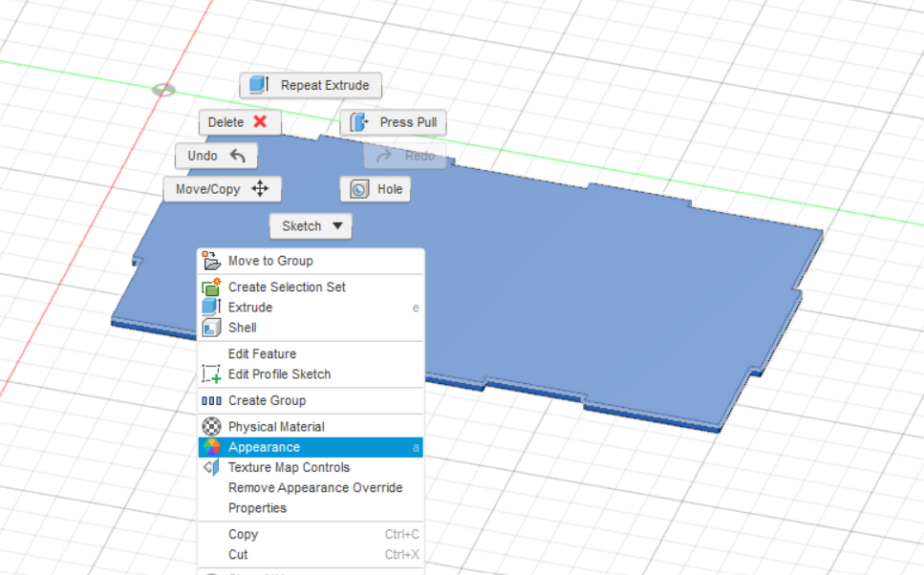Choose Press Pull from the marking menu
This screenshot has width=924, height=575.
click(x=393, y=122)
